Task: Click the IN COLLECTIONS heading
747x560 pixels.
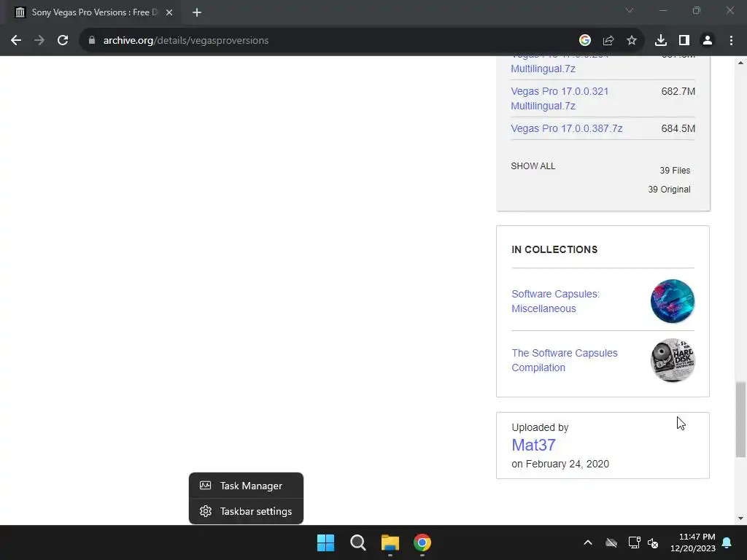Action: [x=554, y=249]
